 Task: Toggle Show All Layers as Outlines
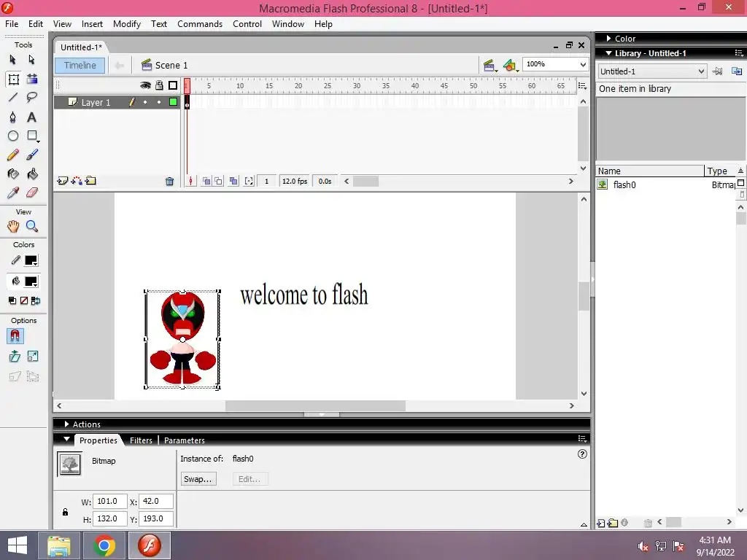click(173, 86)
